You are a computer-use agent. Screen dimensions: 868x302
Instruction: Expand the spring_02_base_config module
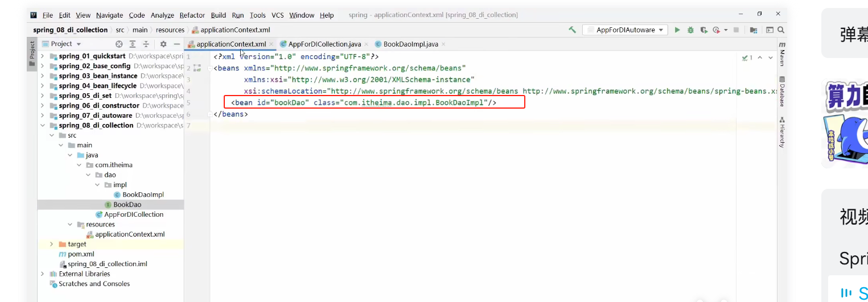42,66
